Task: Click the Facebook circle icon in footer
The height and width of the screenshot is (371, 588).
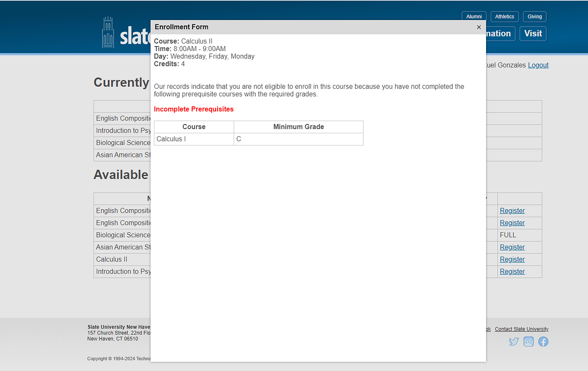Action: pyautogui.click(x=543, y=341)
